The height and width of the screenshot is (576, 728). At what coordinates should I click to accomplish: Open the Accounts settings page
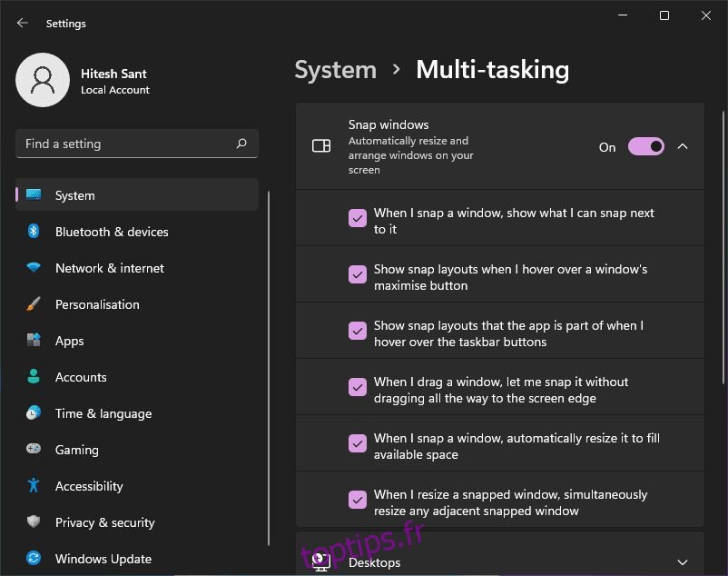(x=81, y=377)
